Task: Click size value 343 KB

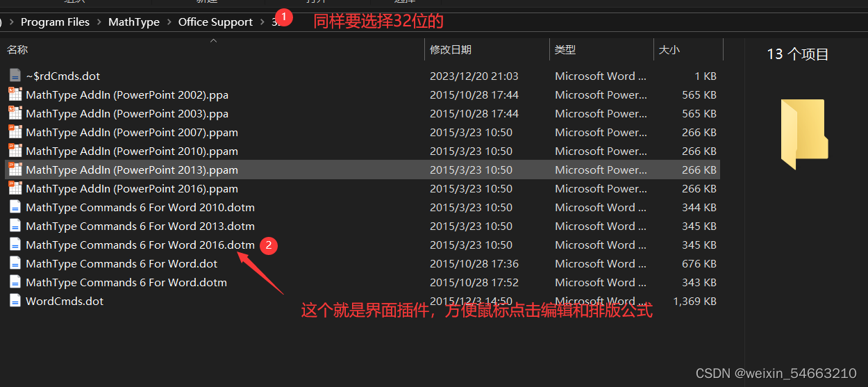Action: pos(699,282)
